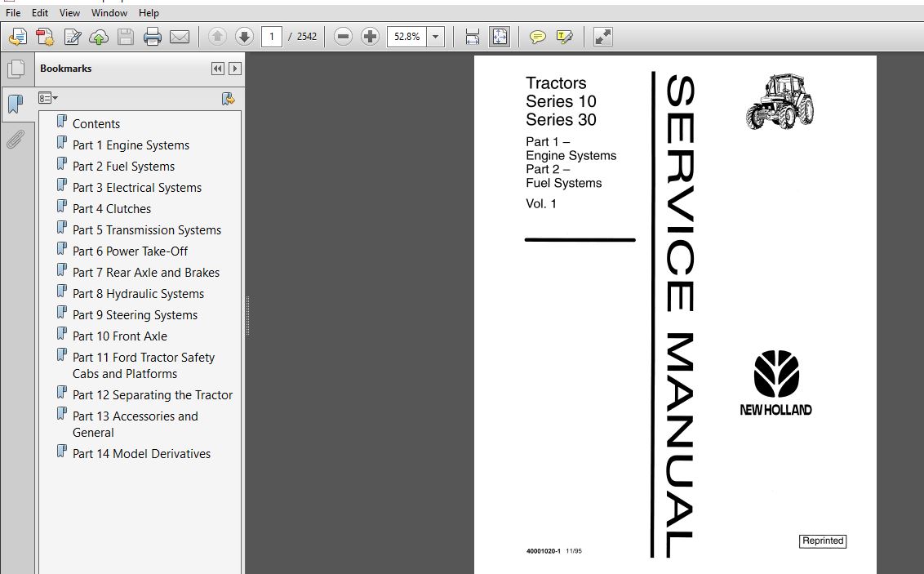924x574 pixels.
Task: Click the New bookmark icon
Action: pos(228,99)
